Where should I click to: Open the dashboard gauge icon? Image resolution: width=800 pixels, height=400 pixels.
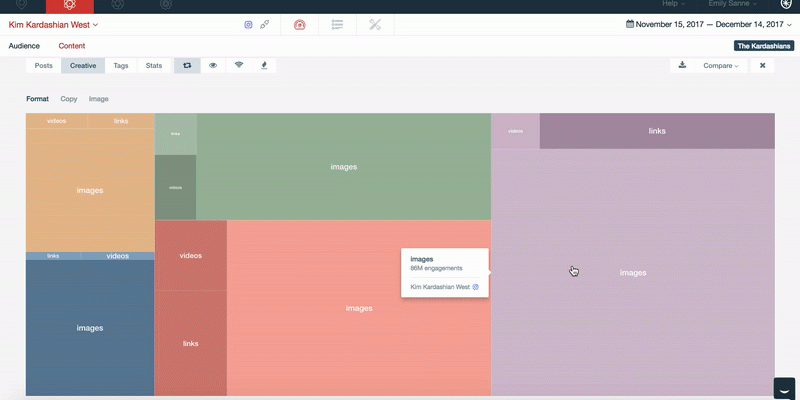pyautogui.click(x=299, y=23)
